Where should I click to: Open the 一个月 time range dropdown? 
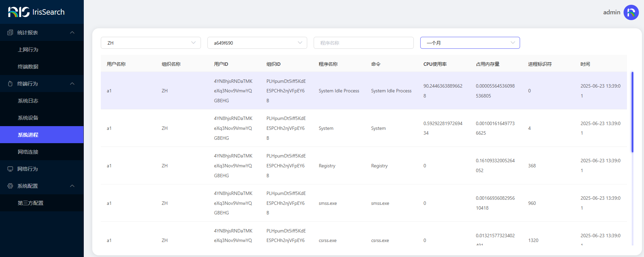click(x=470, y=43)
